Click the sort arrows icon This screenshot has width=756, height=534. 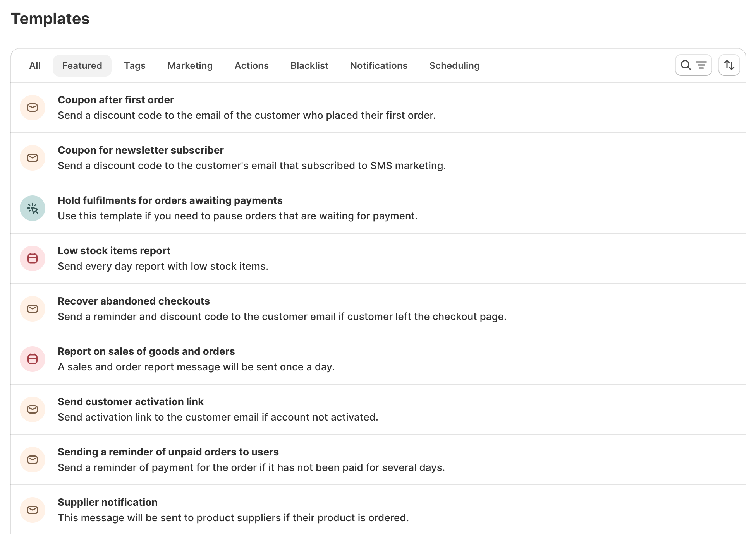(x=729, y=65)
